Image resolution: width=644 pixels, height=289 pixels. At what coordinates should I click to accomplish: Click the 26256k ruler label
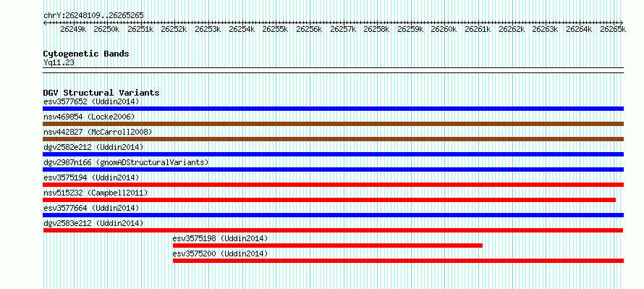tap(309, 29)
